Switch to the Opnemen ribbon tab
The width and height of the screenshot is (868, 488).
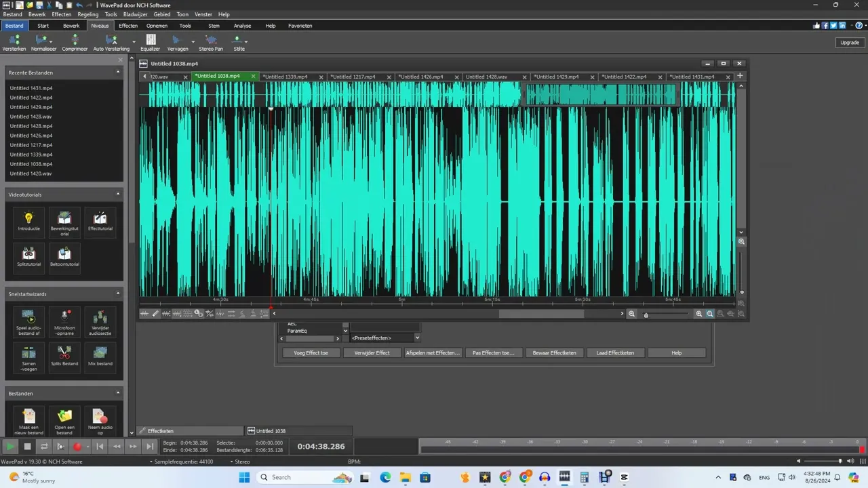click(157, 26)
